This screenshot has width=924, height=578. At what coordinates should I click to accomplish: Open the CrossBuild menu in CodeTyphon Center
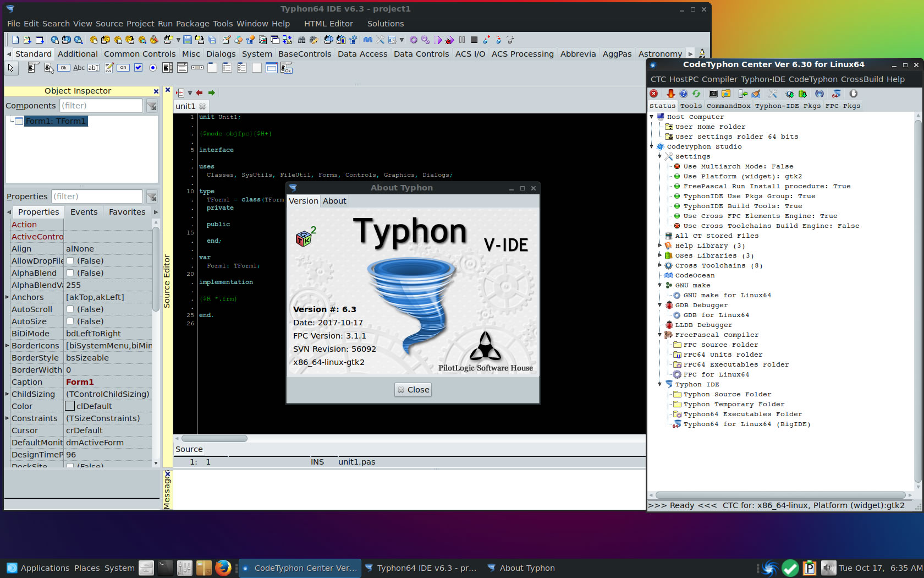tap(862, 79)
